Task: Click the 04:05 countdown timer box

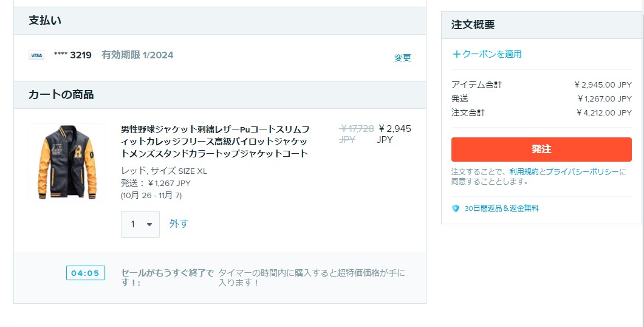Action: (x=85, y=273)
